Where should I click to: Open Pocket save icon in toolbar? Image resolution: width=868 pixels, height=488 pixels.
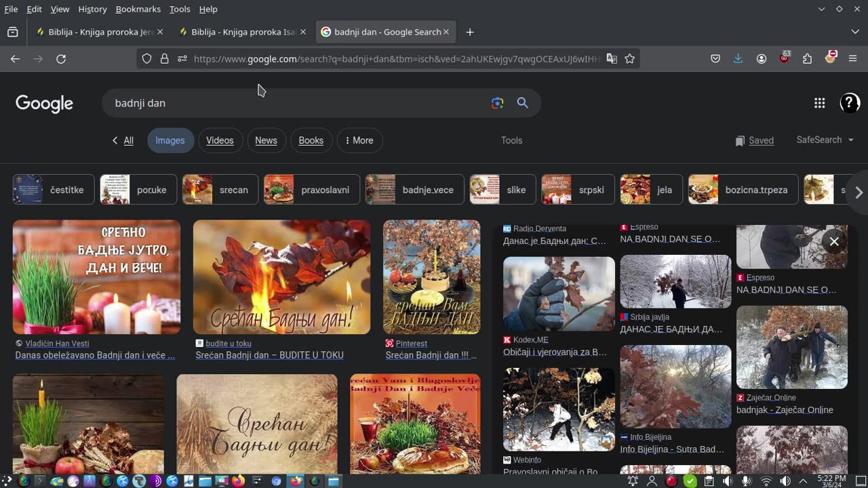(x=715, y=59)
